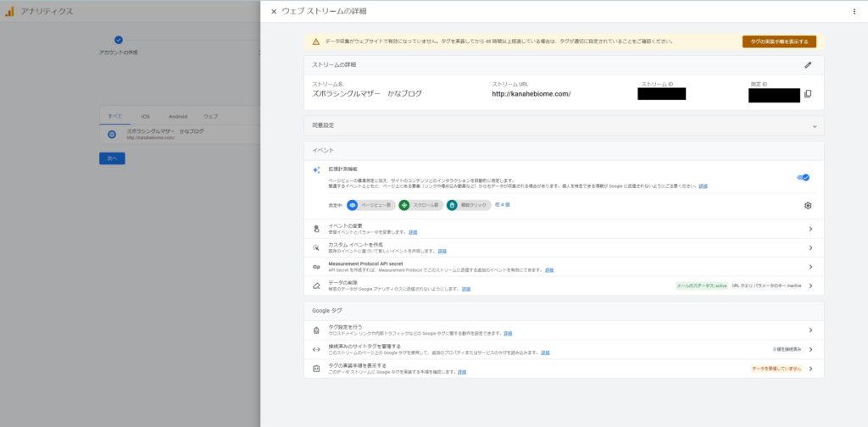Open the modify events row chevron
Image resolution: width=868 pixels, height=427 pixels.
[810, 229]
